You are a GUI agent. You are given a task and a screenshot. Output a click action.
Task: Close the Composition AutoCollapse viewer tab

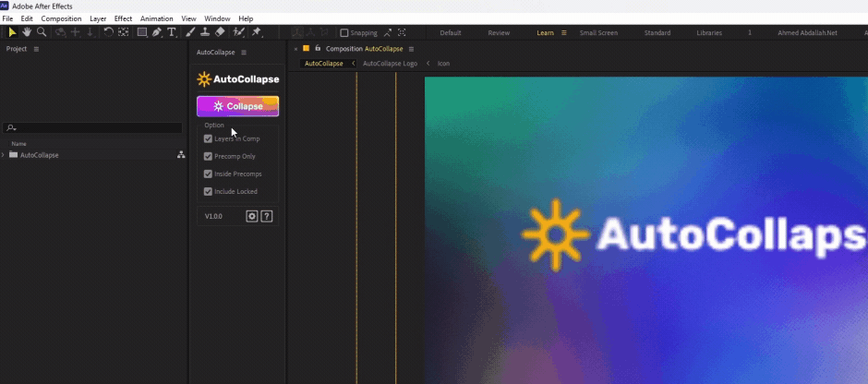[295, 49]
